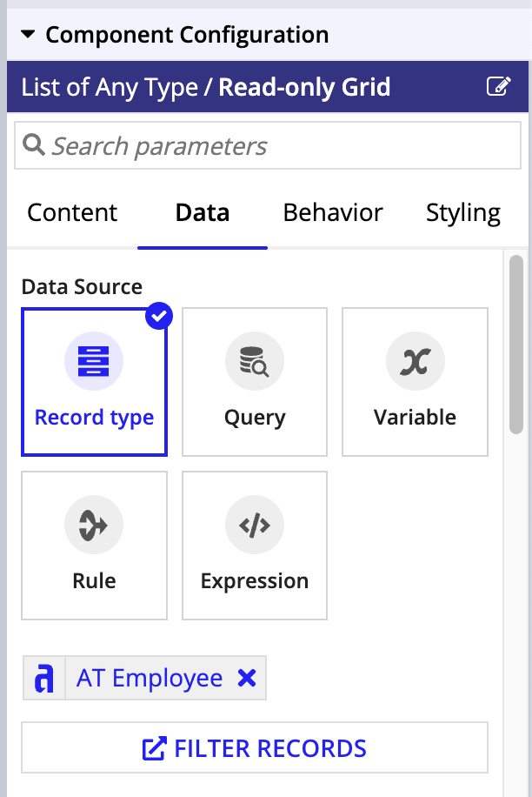The width and height of the screenshot is (532, 797).
Task: Choose Query as data source
Action: [255, 382]
